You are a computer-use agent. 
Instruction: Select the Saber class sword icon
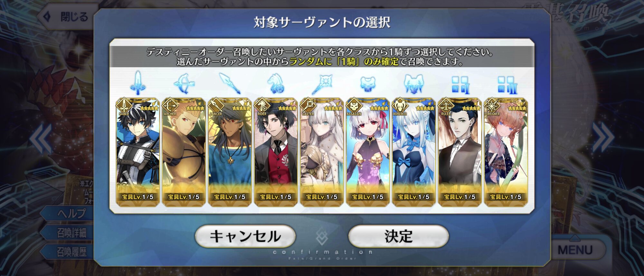[x=138, y=83]
